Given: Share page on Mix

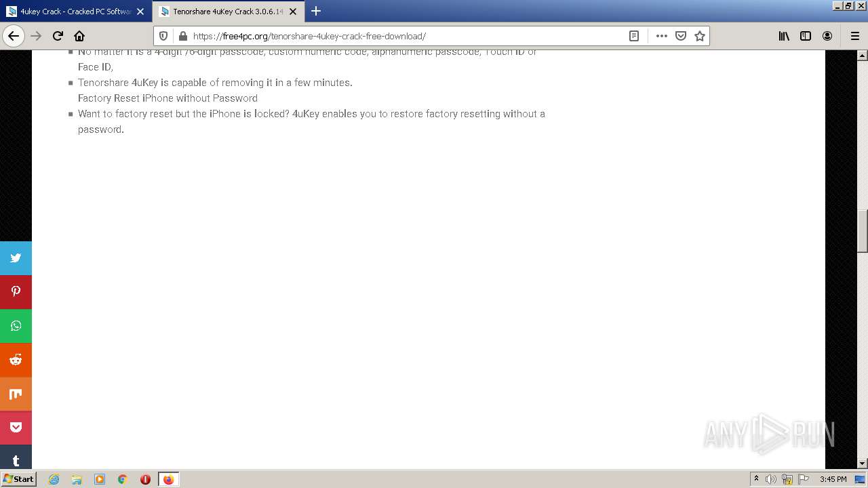Looking at the screenshot, I should coord(16,394).
